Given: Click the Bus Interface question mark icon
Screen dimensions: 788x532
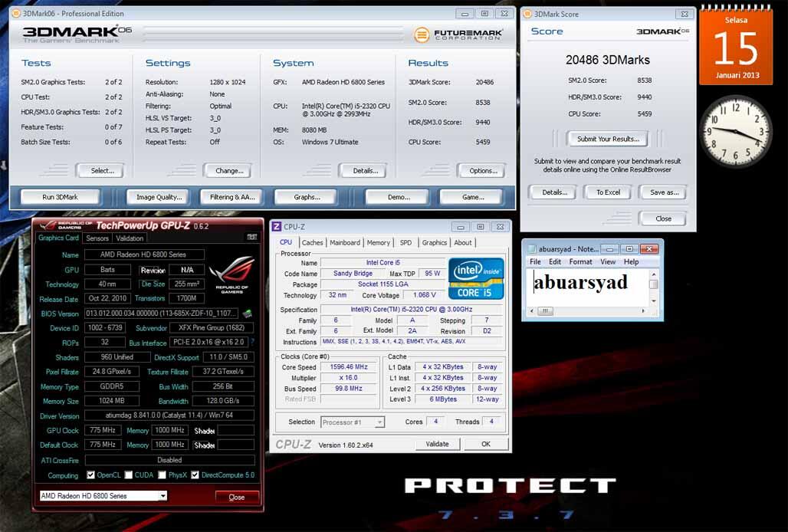Looking at the screenshot, I should point(252,342).
